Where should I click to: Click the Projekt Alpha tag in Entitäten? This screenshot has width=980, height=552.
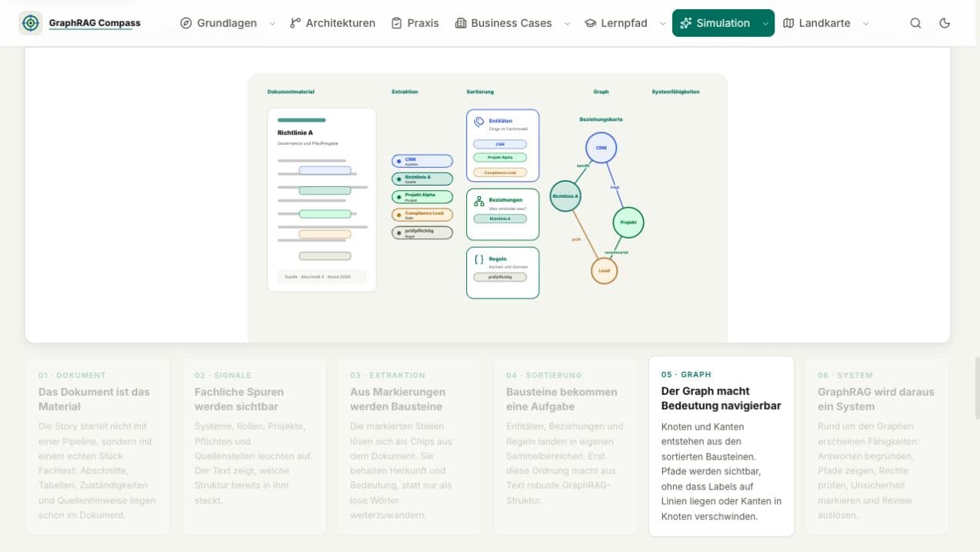[500, 157]
